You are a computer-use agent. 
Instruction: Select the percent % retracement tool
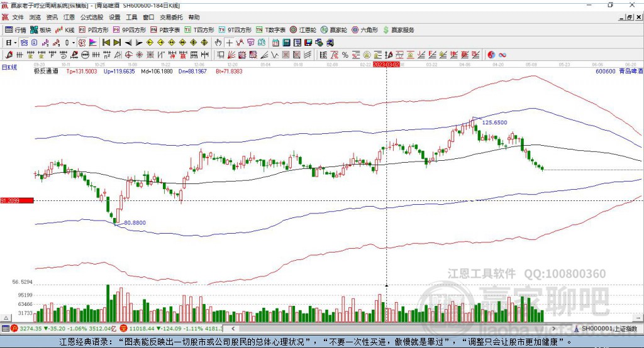[345, 55]
